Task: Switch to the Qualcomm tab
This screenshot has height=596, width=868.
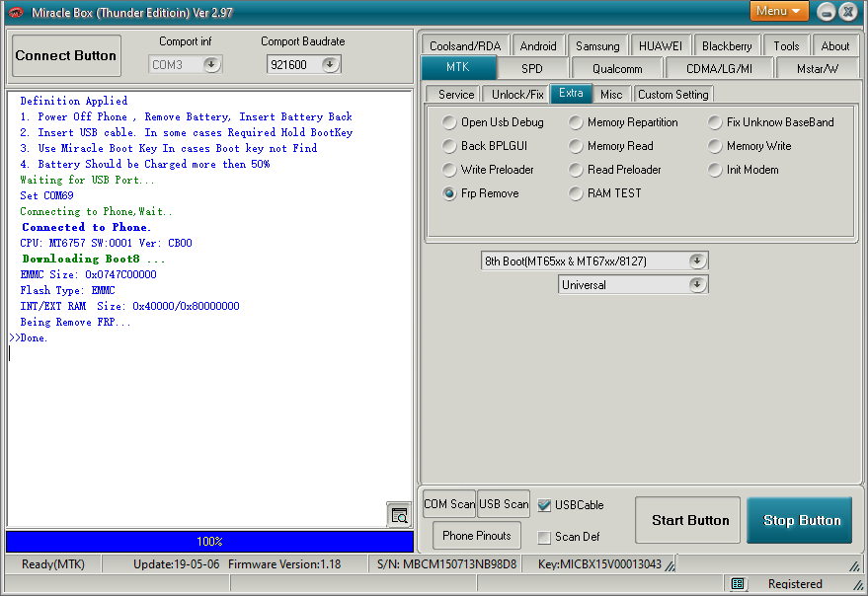Action: tap(617, 69)
